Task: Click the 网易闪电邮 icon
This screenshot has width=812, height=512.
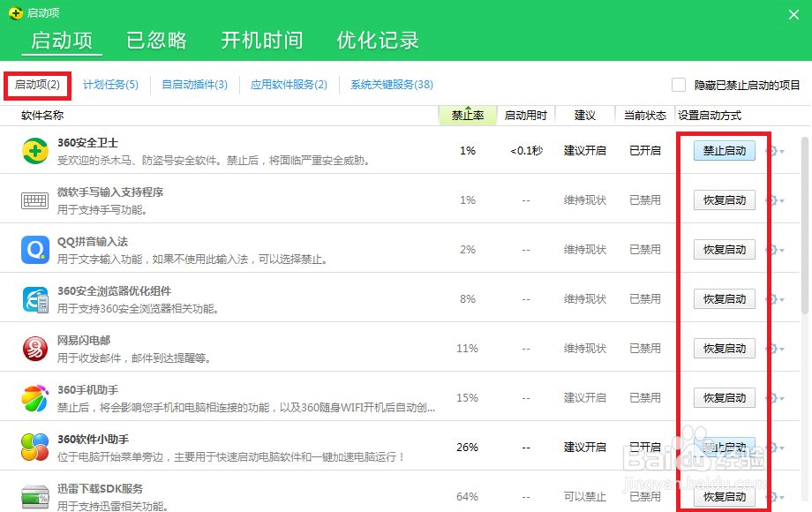Action: tap(35, 349)
